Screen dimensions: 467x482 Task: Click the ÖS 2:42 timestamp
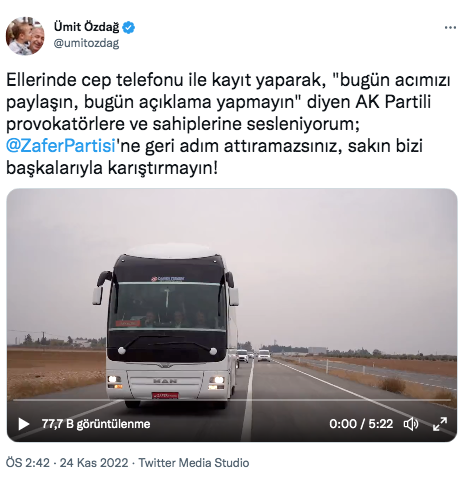[x=28, y=463]
